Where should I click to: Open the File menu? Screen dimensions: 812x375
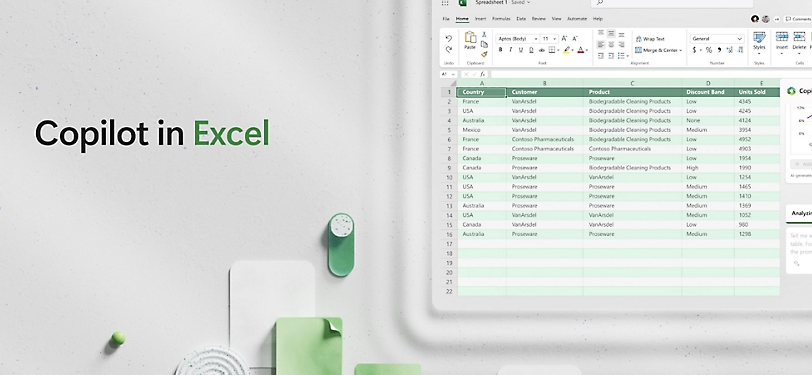pyautogui.click(x=446, y=19)
